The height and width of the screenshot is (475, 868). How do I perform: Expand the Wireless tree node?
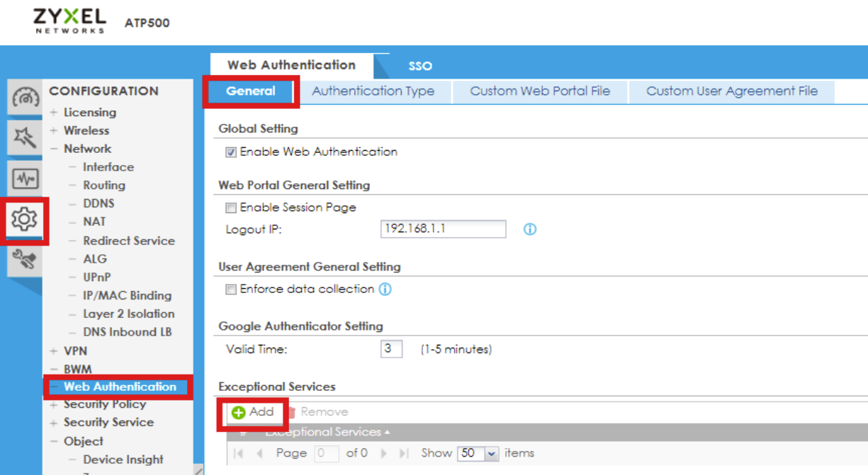pos(55,131)
